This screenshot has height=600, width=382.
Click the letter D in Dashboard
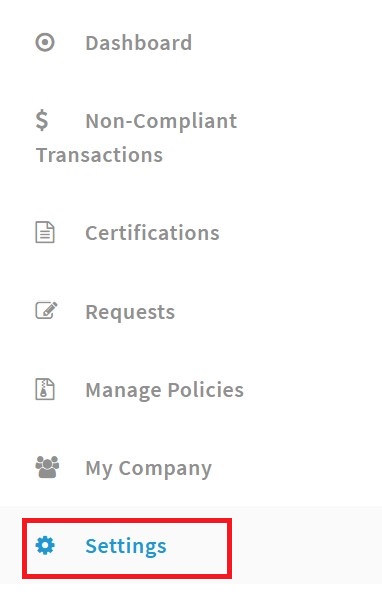coord(92,43)
